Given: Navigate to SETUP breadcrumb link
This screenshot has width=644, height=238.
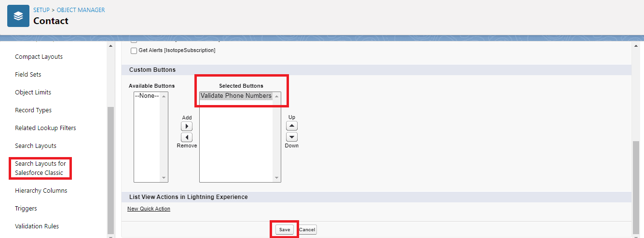Looking at the screenshot, I should click(x=41, y=10).
